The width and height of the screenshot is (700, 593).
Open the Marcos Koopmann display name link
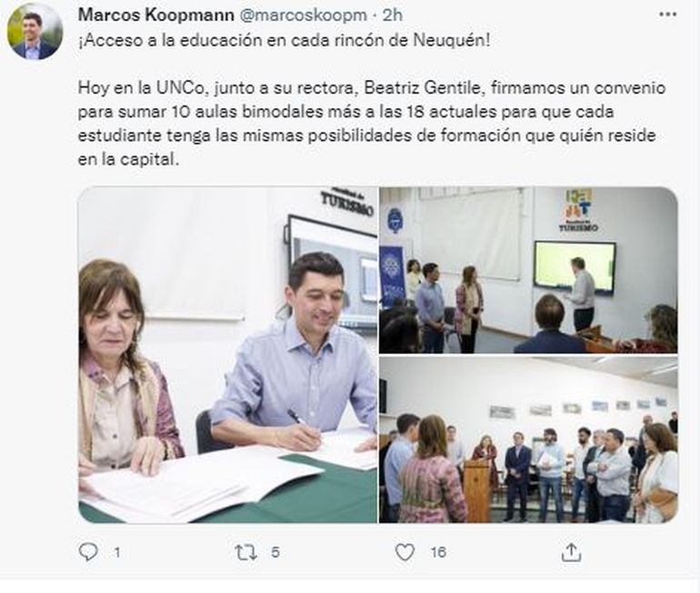coord(156,15)
